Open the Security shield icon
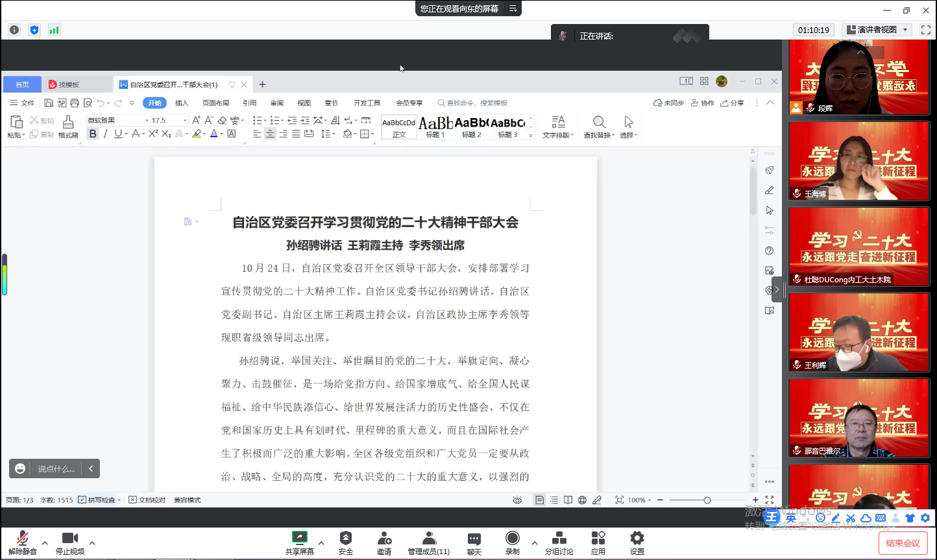 (346, 538)
